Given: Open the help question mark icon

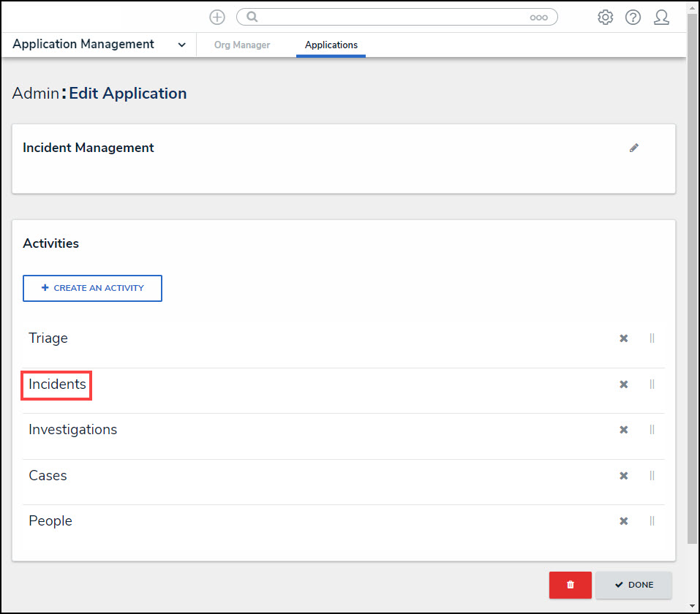Looking at the screenshot, I should (633, 18).
